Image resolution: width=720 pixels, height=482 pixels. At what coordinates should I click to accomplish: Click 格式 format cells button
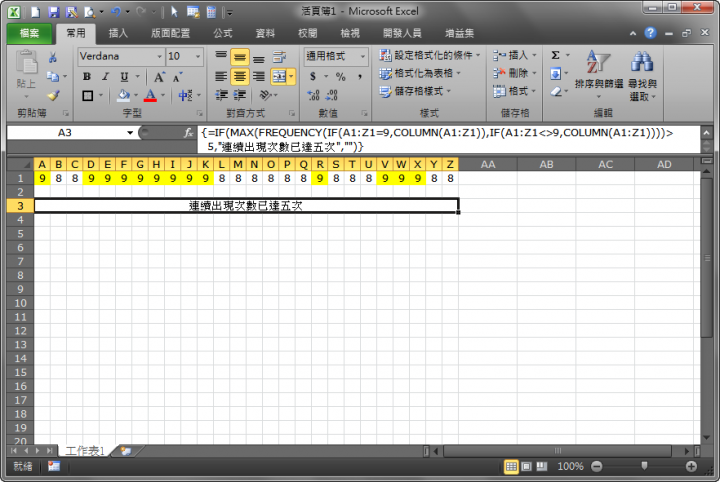click(x=514, y=91)
